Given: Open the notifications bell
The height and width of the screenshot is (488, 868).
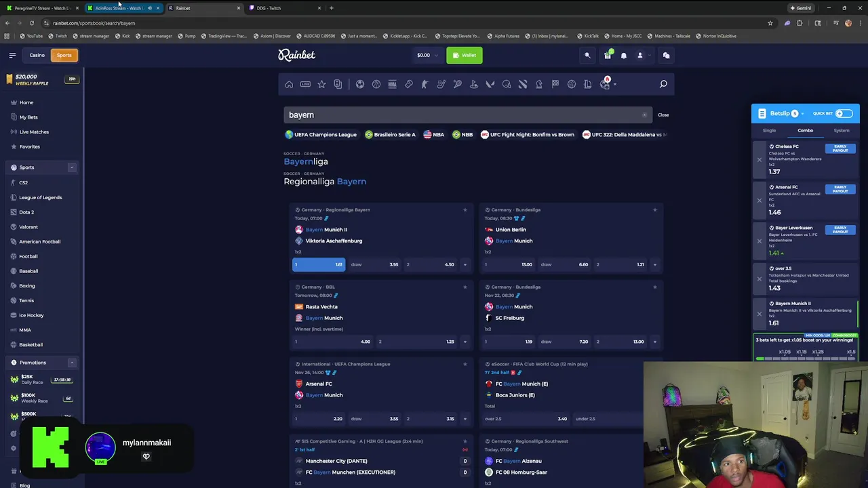Looking at the screenshot, I should (x=624, y=55).
